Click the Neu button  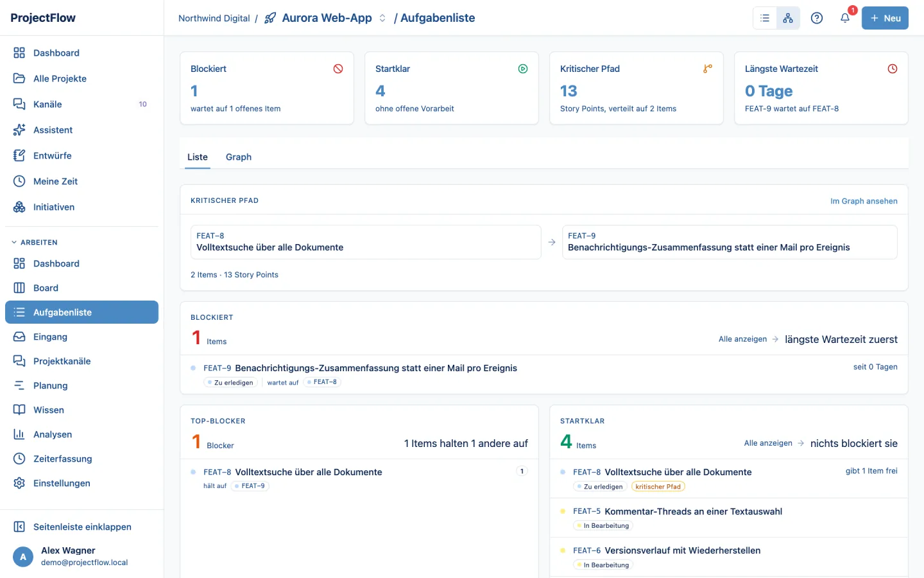point(885,18)
